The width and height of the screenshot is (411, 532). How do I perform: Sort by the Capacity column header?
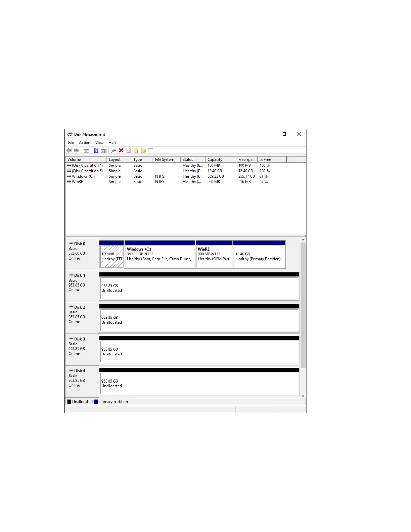pos(221,160)
